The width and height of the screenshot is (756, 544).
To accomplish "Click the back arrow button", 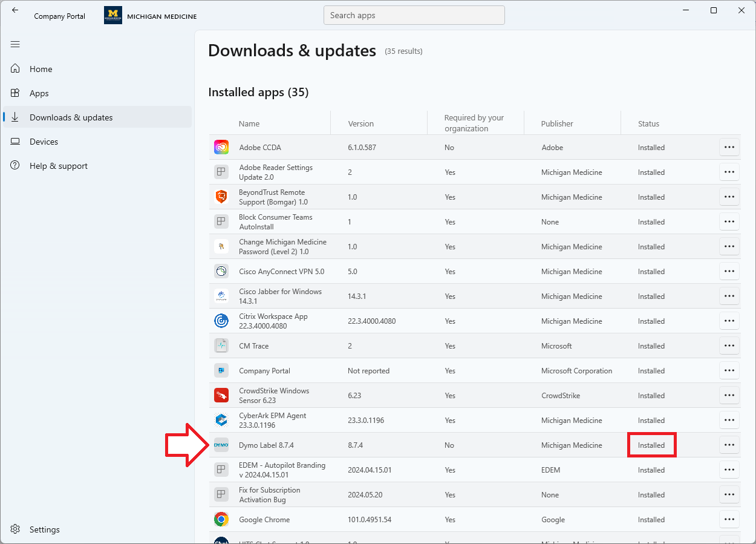I will point(15,10).
